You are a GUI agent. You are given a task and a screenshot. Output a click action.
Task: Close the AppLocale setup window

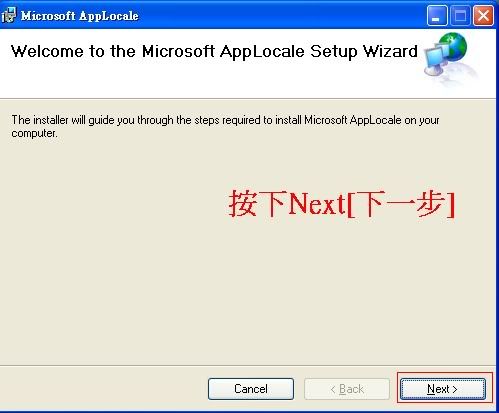(x=483, y=15)
